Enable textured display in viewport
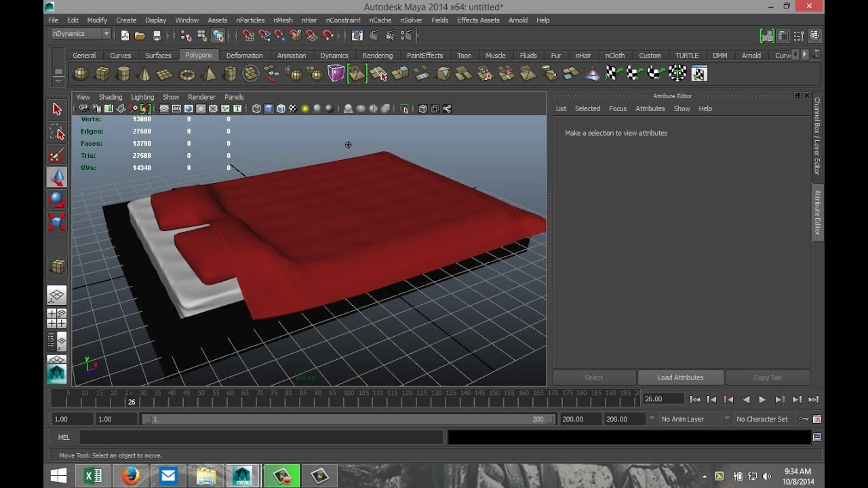Image resolution: width=868 pixels, height=488 pixels. coord(293,108)
